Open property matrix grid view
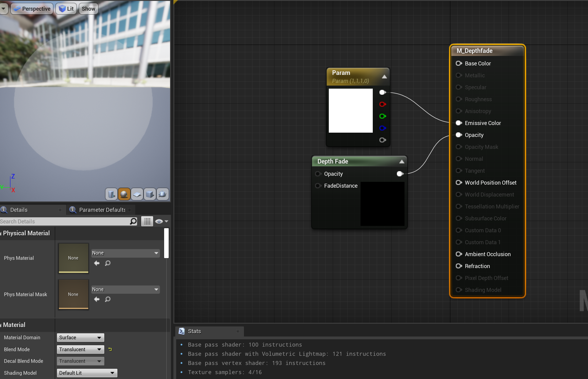This screenshot has width=588, height=379. [147, 221]
